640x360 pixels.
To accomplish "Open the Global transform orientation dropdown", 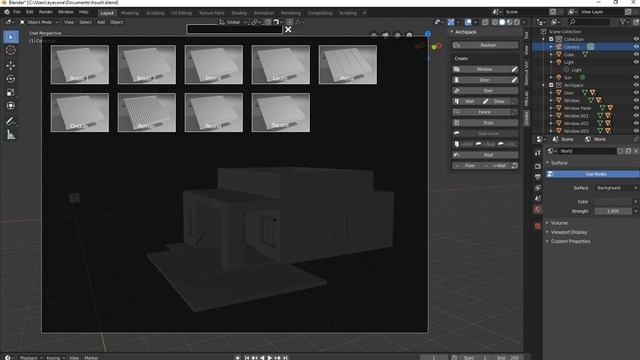I will coord(233,22).
